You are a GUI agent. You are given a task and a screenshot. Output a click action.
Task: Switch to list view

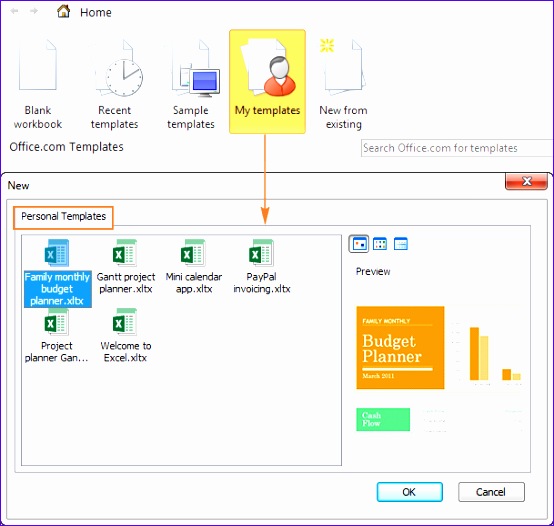coord(380,244)
